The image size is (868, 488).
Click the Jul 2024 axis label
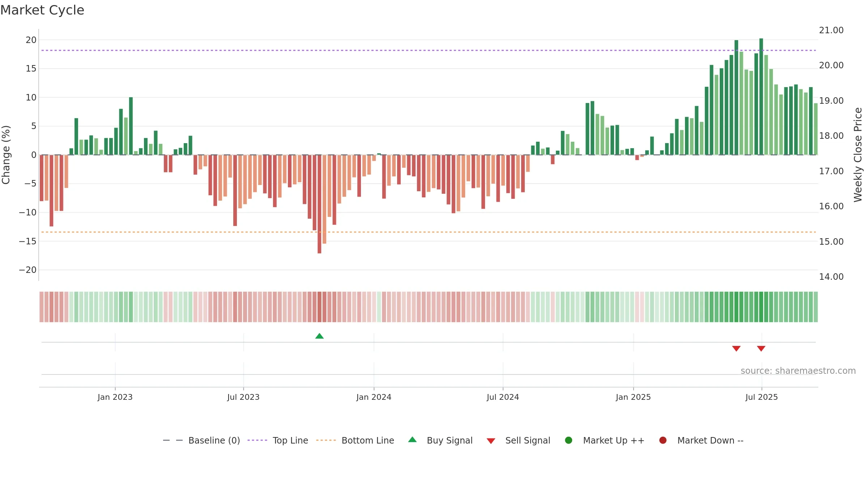(503, 397)
